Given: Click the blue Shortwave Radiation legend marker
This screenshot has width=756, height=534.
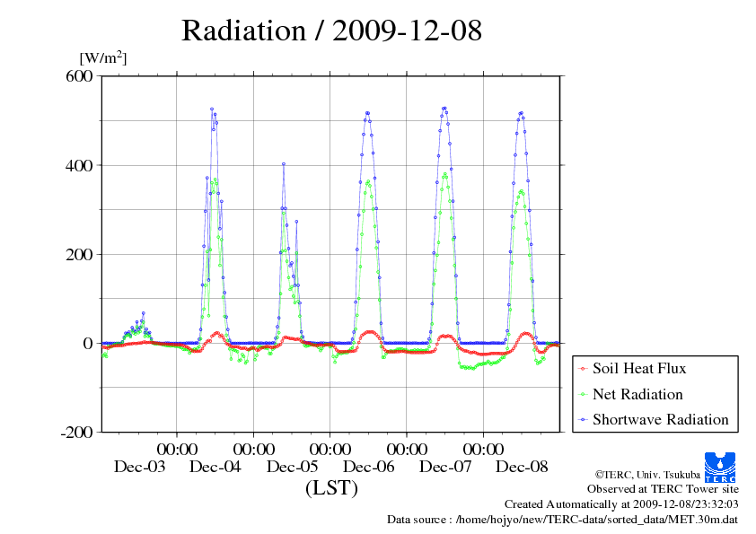Looking at the screenshot, I should point(583,420).
